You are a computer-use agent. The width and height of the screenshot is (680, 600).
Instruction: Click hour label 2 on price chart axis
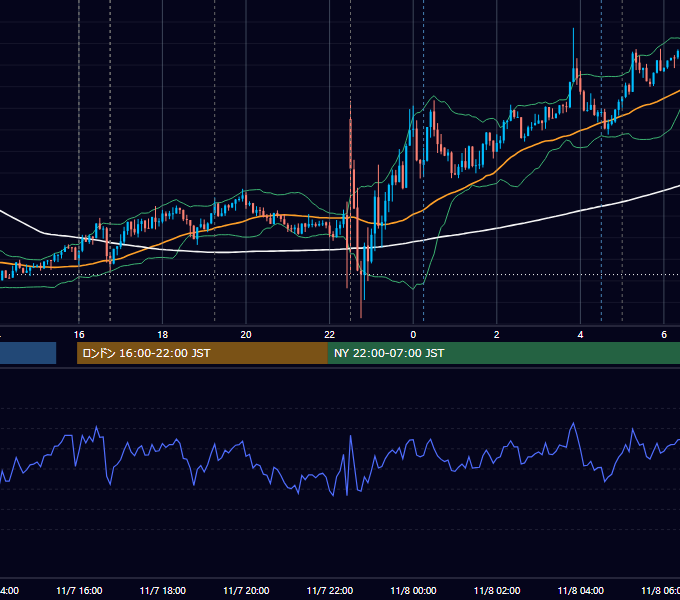[x=497, y=335]
